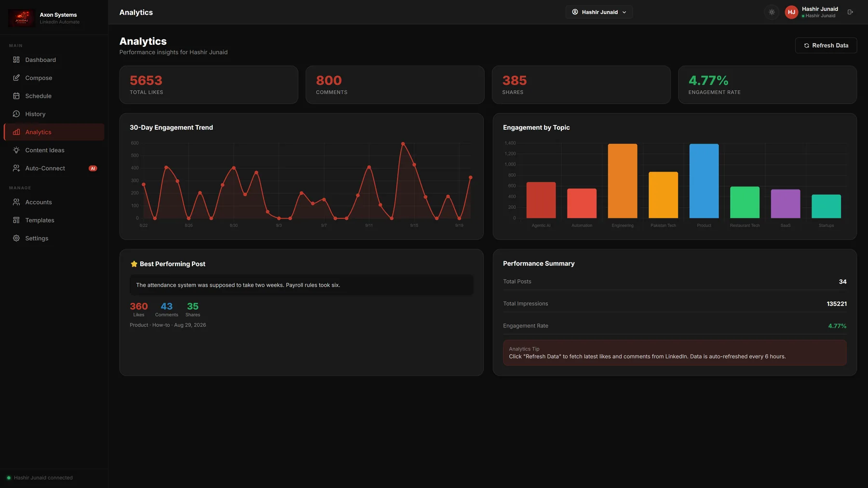
Task: Click the Auto-Connect people icon
Action: pos(16,168)
